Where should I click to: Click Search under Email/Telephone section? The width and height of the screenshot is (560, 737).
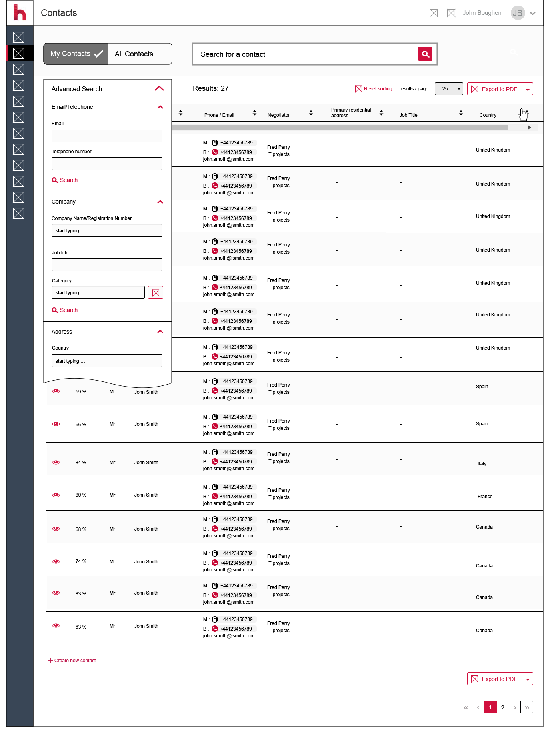click(x=65, y=180)
